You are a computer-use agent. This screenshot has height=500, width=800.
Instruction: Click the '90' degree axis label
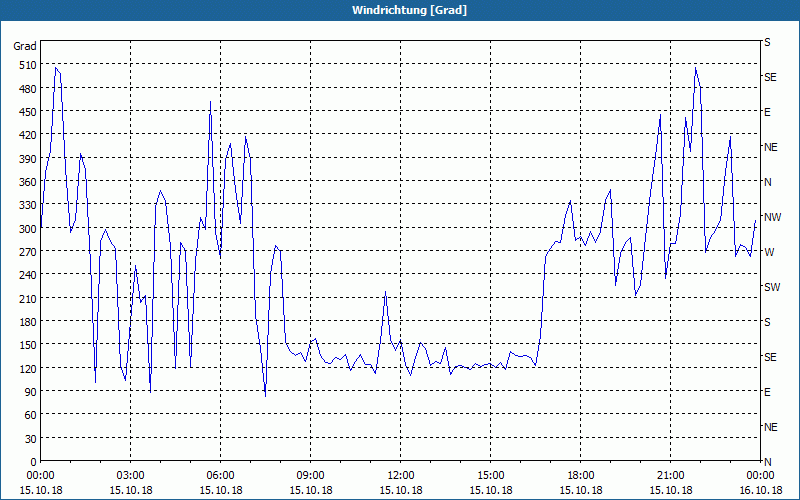pyautogui.click(x=31, y=392)
